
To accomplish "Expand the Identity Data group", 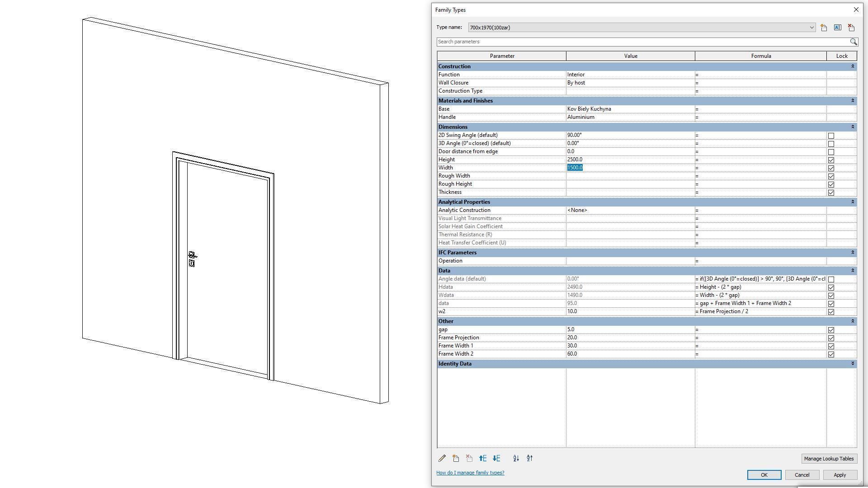I will coord(853,364).
